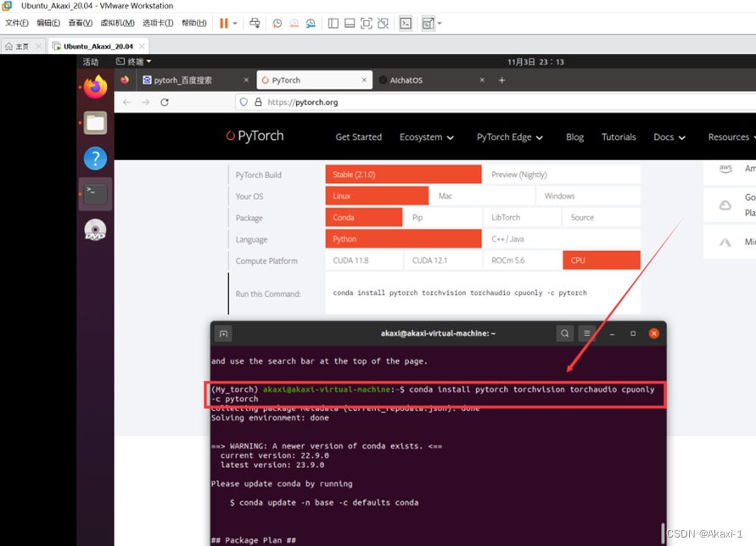Focus the pytorch.org address bar
This screenshot has width=756, height=546.
[x=496, y=103]
